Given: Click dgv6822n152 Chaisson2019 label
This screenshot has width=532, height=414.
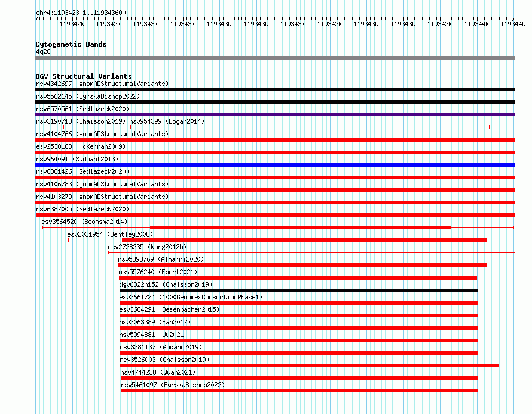Looking at the screenshot, I should (166, 284).
